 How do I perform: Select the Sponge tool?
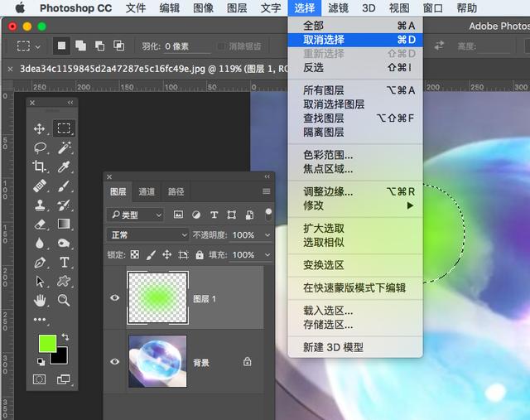[64, 244]
